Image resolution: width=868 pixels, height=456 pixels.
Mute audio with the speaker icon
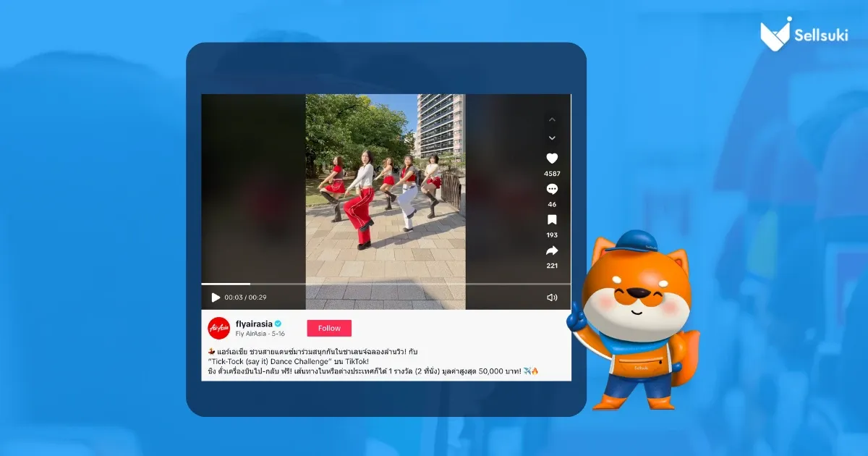click(552, 297)
